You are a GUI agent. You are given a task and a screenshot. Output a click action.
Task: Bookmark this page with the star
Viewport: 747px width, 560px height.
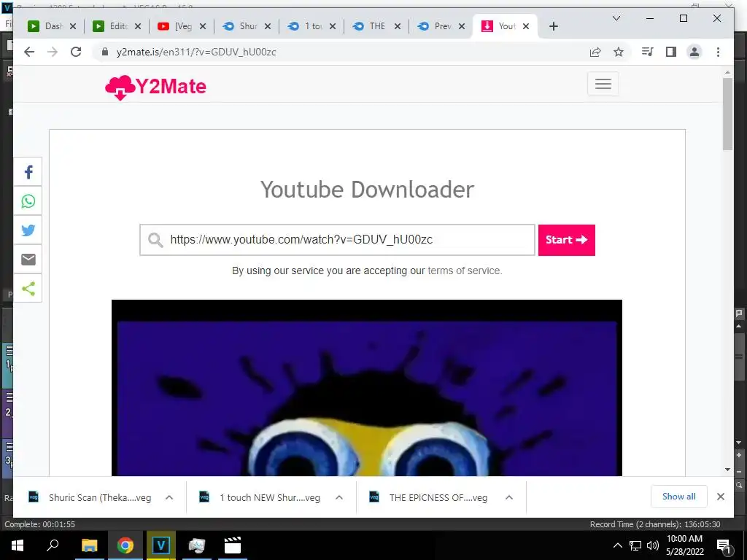(619, 52)
